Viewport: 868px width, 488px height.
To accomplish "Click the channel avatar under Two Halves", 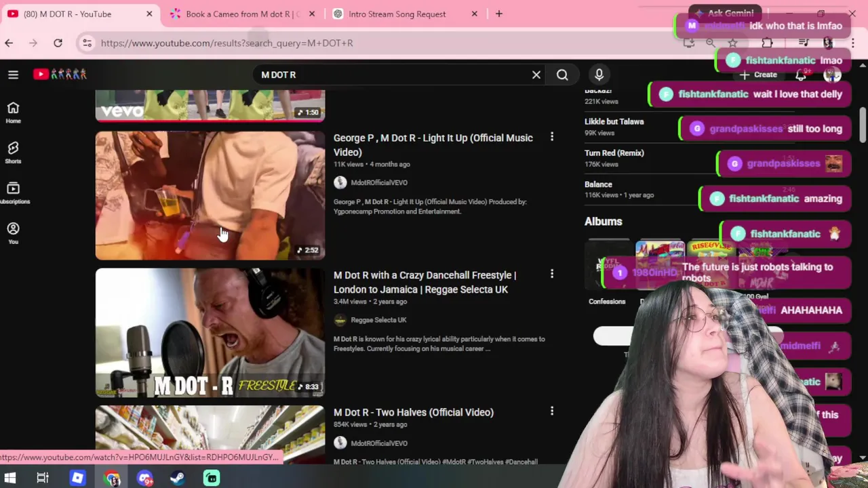I will (340, 443).
